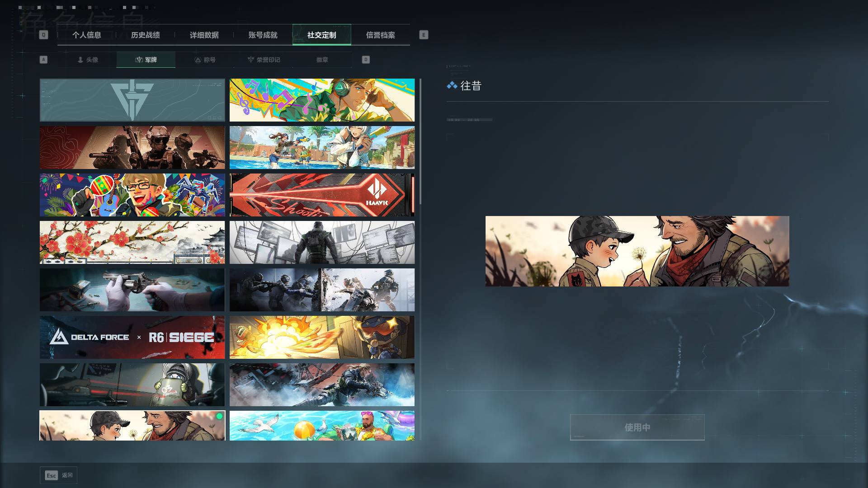The image size is (868, 488).
Task: Open the 个人信息 tab
Action: pos(87,35)
